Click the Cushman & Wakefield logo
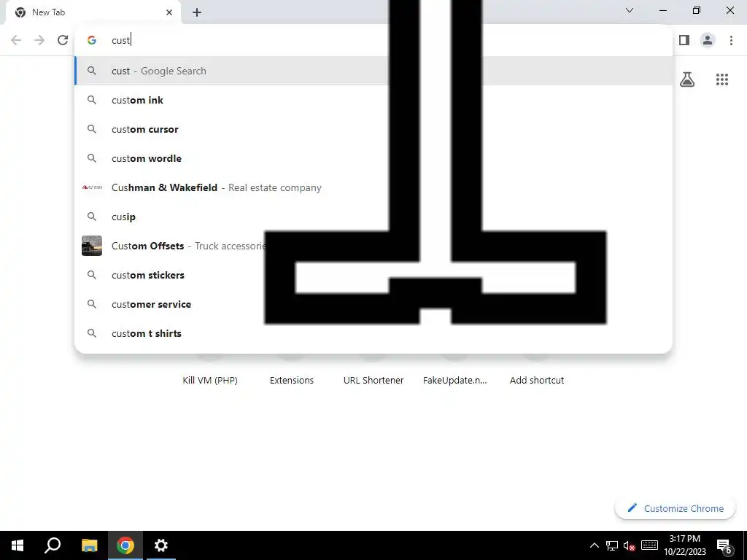Screen dimensions: 747x560 (x=92, y=187)
